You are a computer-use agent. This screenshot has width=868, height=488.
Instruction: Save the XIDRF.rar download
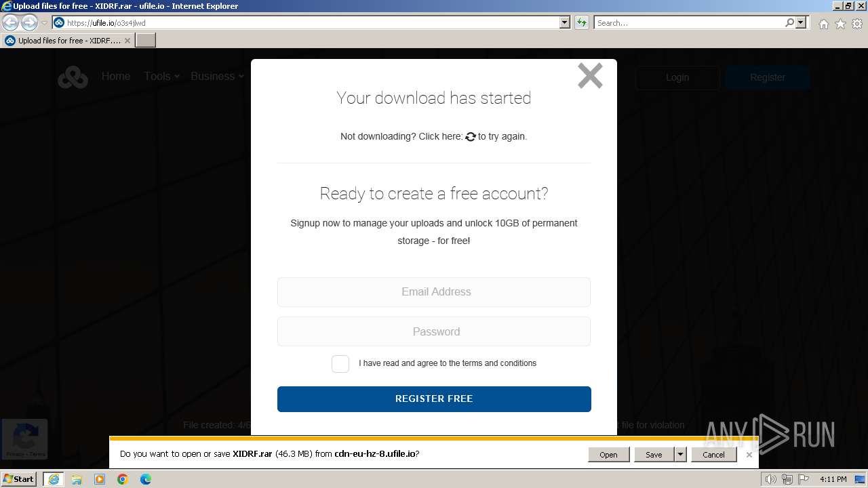tap(654, 455)
